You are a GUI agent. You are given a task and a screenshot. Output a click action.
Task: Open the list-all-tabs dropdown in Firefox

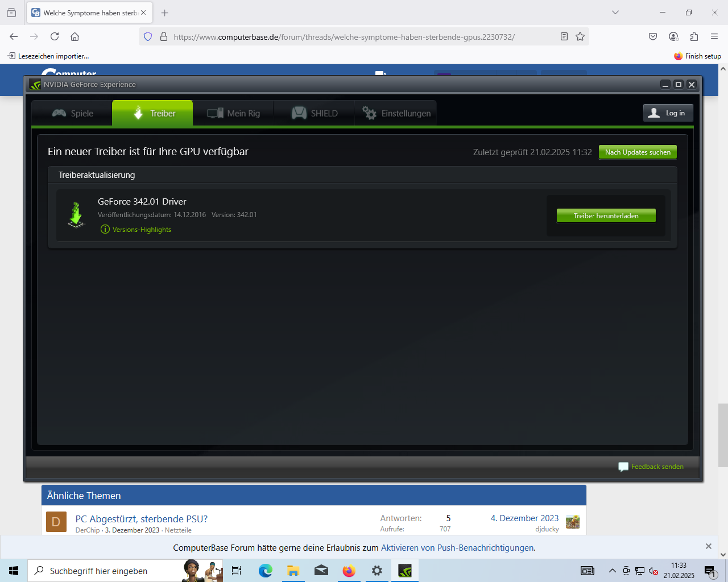tap(615, 13)
